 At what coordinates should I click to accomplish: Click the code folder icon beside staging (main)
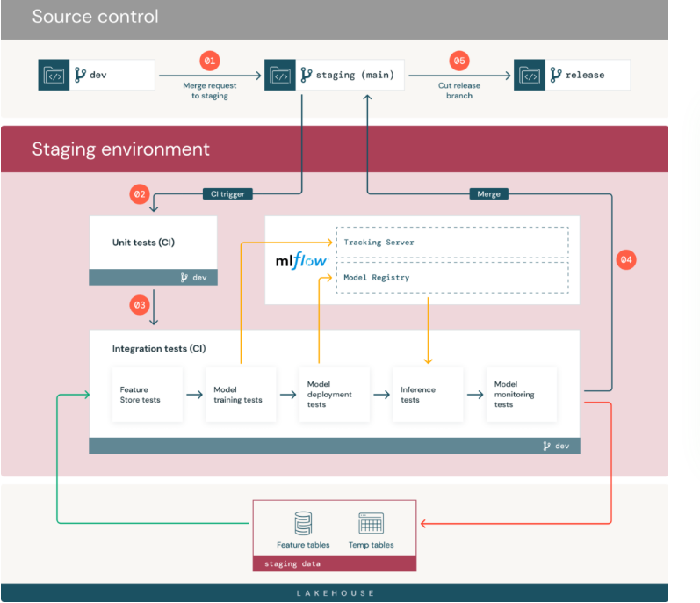click(281, 75)
